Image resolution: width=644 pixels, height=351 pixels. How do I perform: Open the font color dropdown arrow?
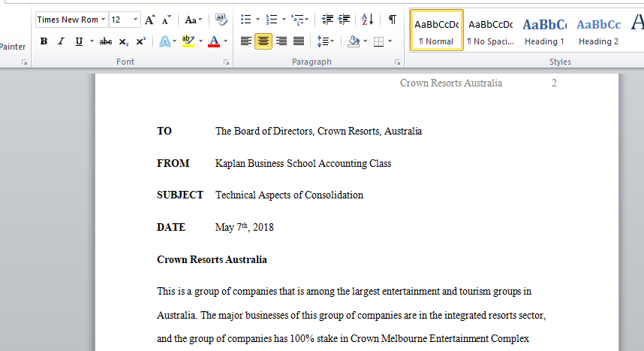225,41
